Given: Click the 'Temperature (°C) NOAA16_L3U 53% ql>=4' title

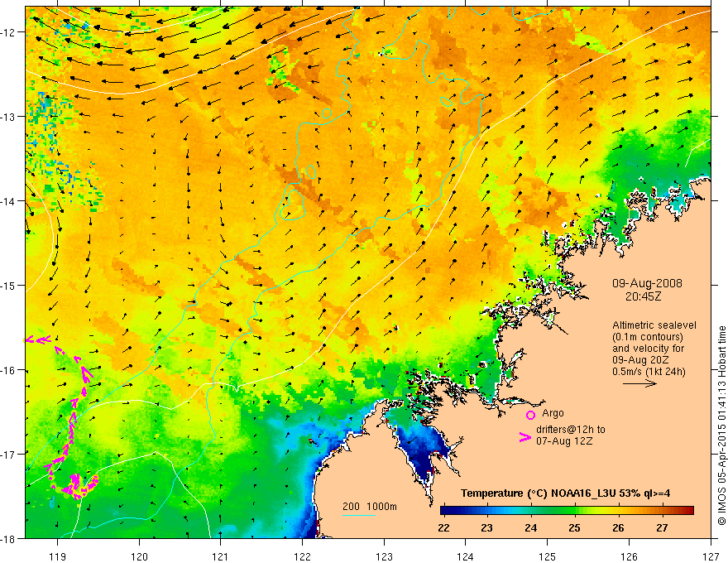Looking at the screenshot, I should click(x=565, y=493).
